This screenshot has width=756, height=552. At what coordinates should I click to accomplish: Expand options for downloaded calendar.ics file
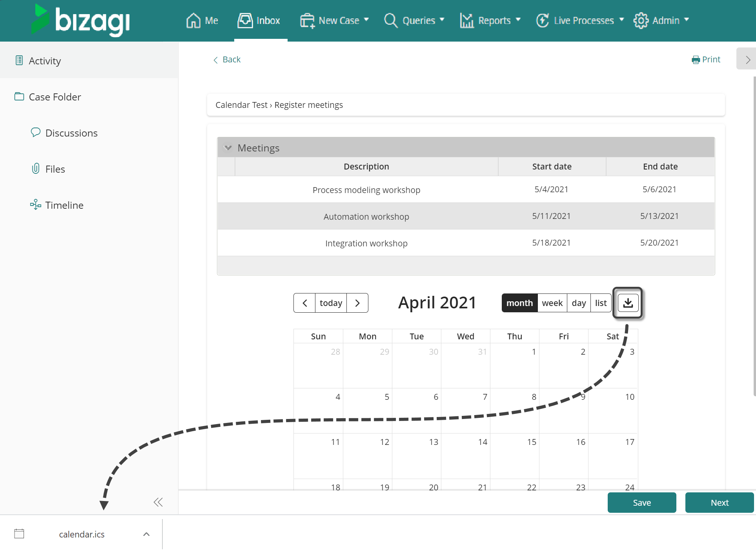(x=146, y=534)
